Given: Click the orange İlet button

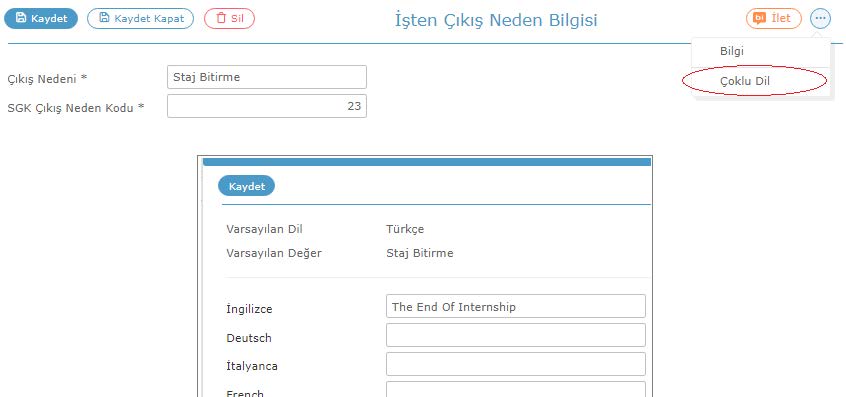Looking at the screenshot, I should pos(774,18).
